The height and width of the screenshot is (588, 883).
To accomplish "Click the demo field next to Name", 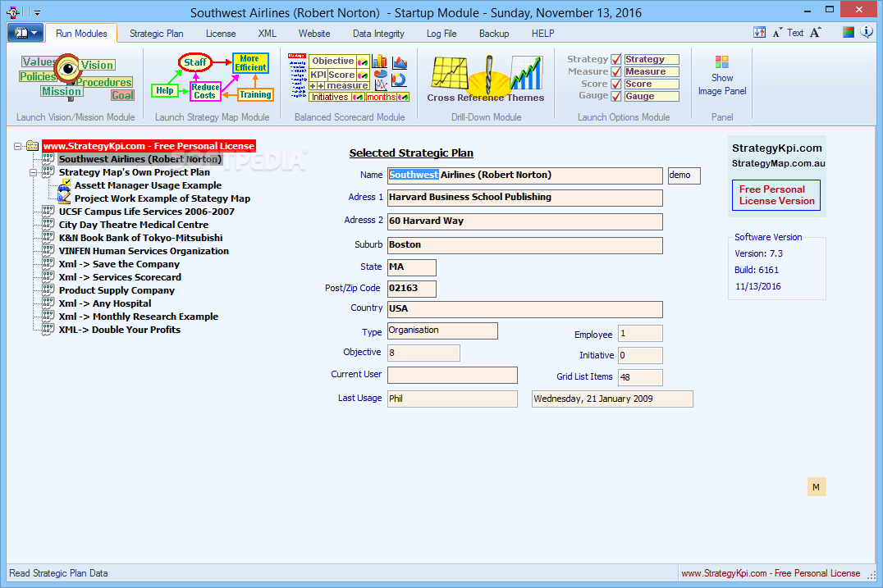I will click(684, 175).
